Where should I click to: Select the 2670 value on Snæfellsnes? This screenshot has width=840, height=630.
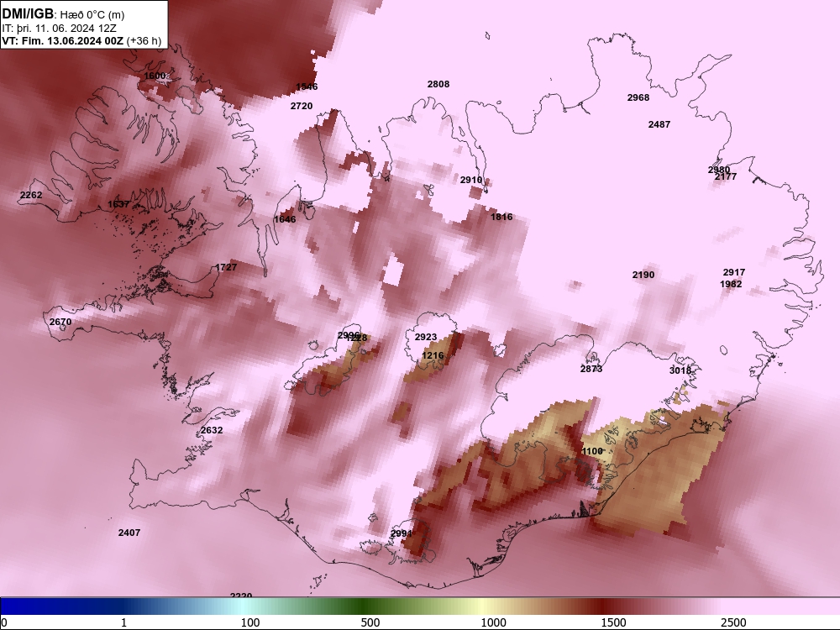pos(60,322)
